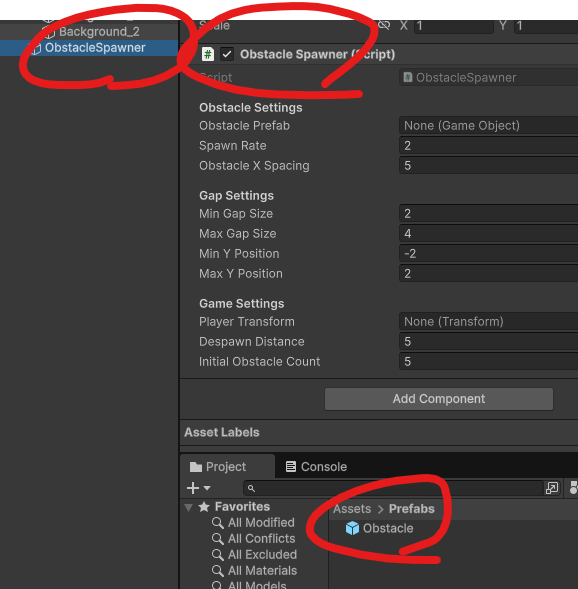Click the C# script icon in component header
This screenshot has width=578, height=589.
pos(208,54)
